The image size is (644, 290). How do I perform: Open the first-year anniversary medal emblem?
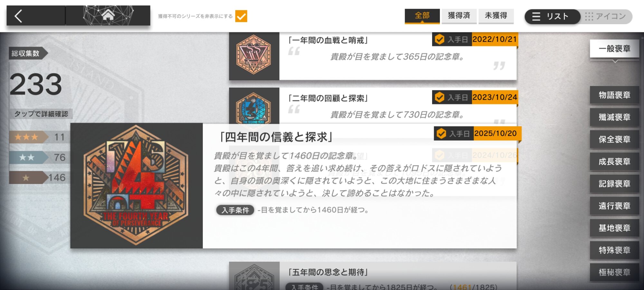(x=254, y=55)
